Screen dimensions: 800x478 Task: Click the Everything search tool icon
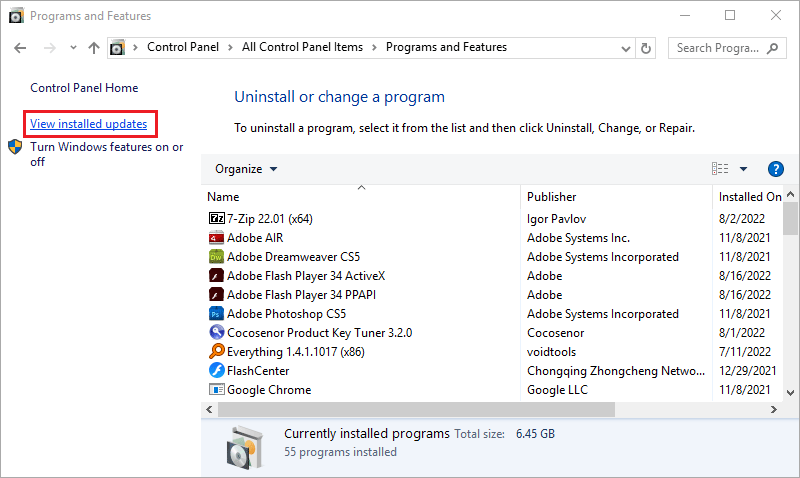click(216, 351)
